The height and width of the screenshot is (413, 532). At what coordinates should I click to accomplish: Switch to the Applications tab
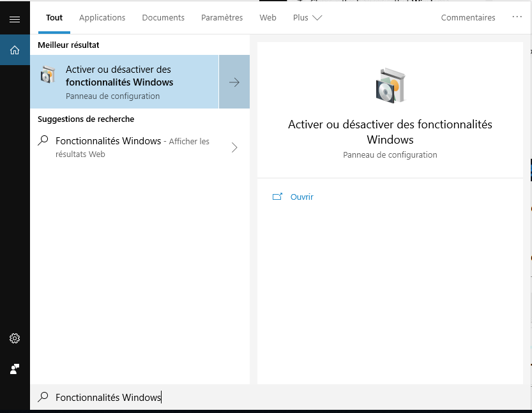click(x=102, y=18)
